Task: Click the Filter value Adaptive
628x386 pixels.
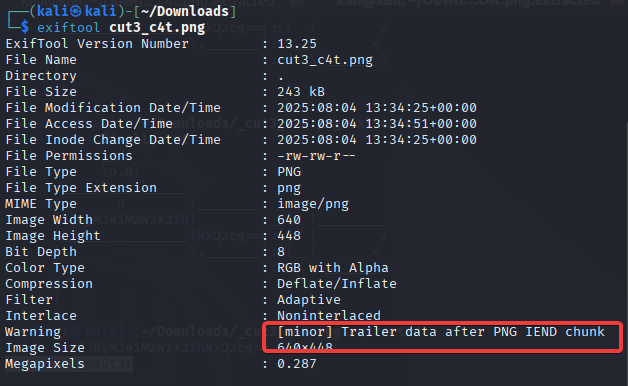Action: [x=309, y=300]
